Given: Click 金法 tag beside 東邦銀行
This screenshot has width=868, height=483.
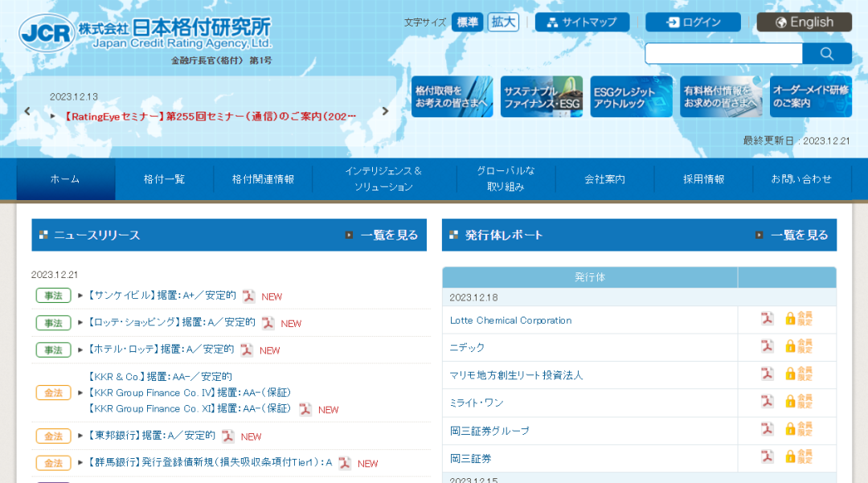Looking at the screenshot, I should click(x=54, y=436).
